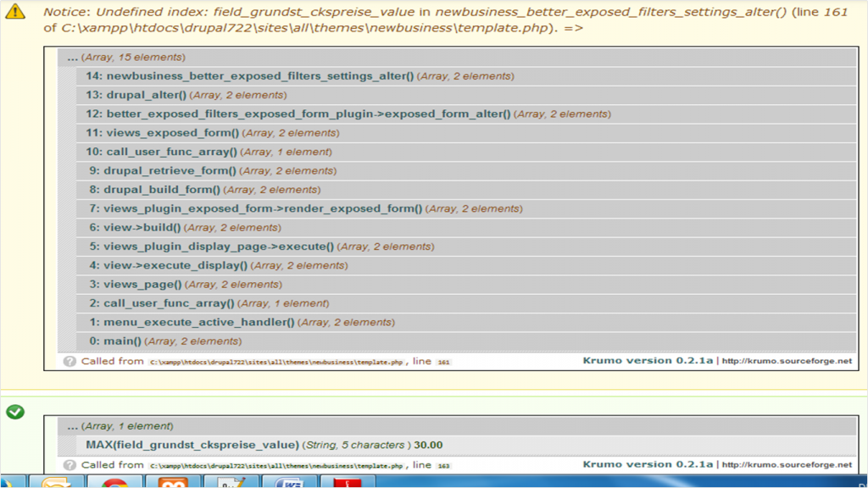Expand the 6: view->build() entry
This screenshot has width=868, height=488.
[136, 228]
